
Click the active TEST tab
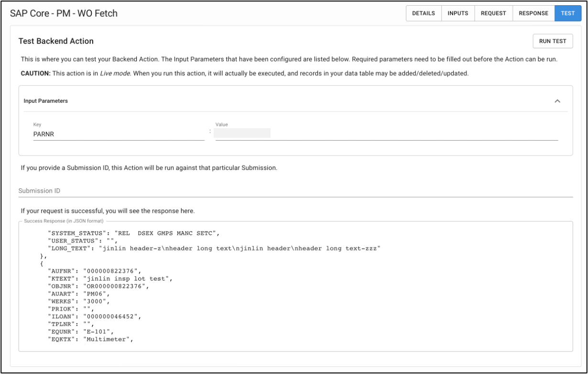pyautogui.click(x=568, y=13)
